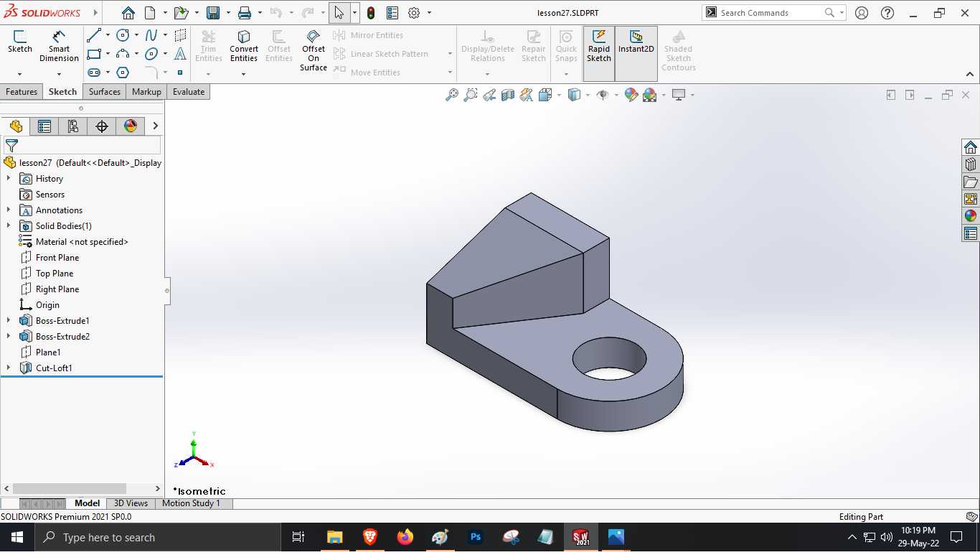980x560 pixels.
Task: Select the Arc sketch tool
Action: pos(123,54)
